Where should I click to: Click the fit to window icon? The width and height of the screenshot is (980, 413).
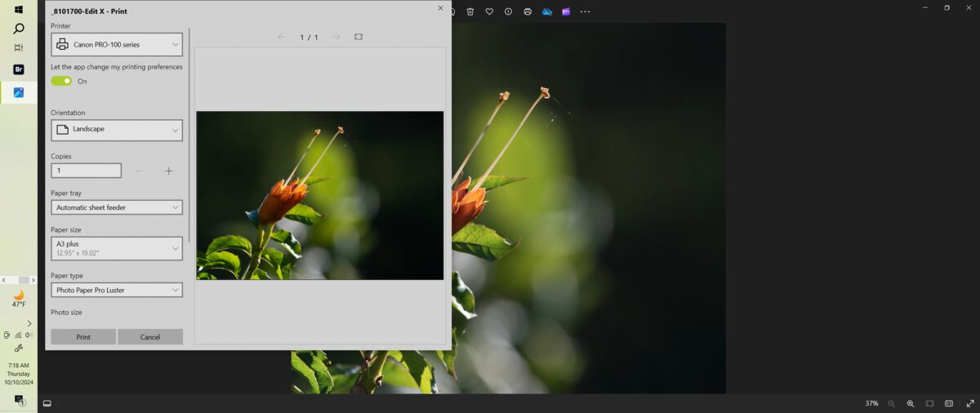click(x=929, y=403)
